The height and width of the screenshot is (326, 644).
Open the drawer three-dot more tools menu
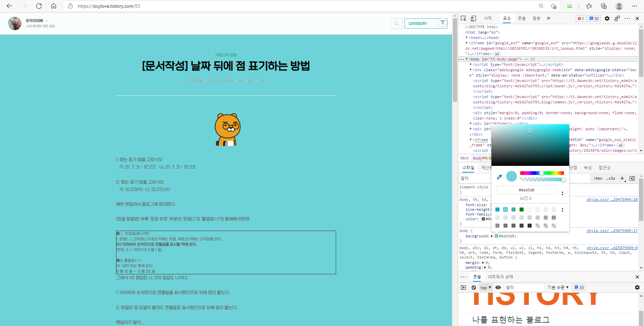click(464, 277)
